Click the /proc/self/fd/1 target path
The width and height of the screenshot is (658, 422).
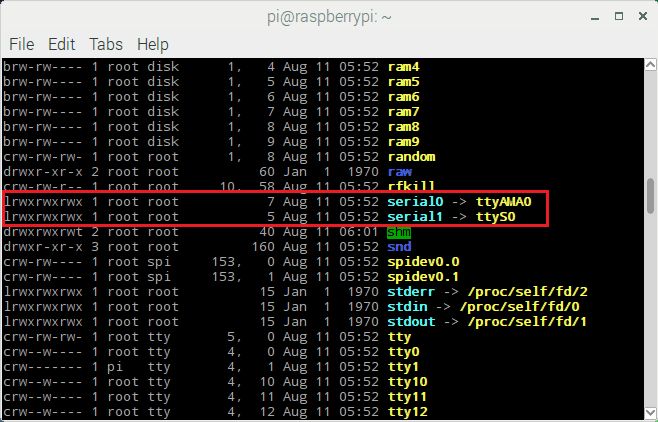pos(528,322)
